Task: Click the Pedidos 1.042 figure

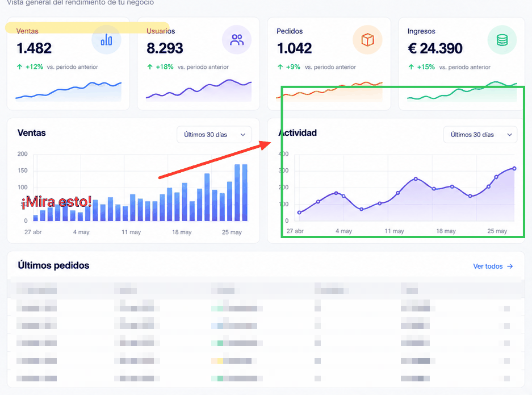Action: coord(294,48)
